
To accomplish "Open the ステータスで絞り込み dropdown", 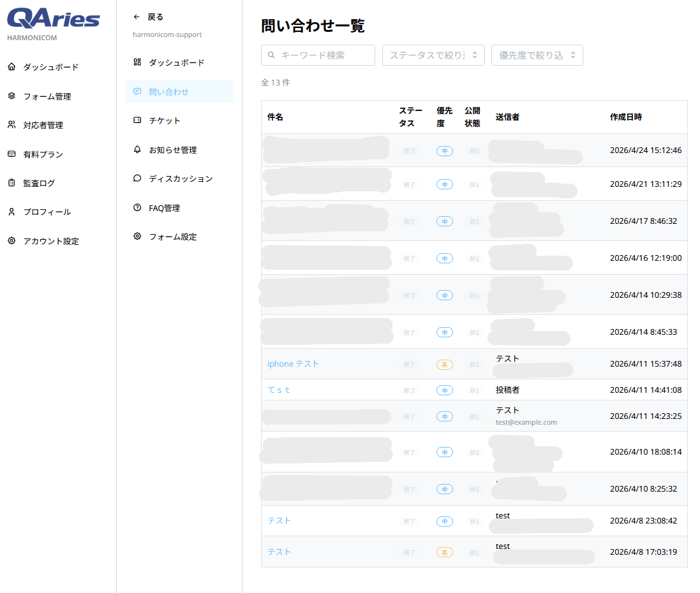I will pos(433,55).
